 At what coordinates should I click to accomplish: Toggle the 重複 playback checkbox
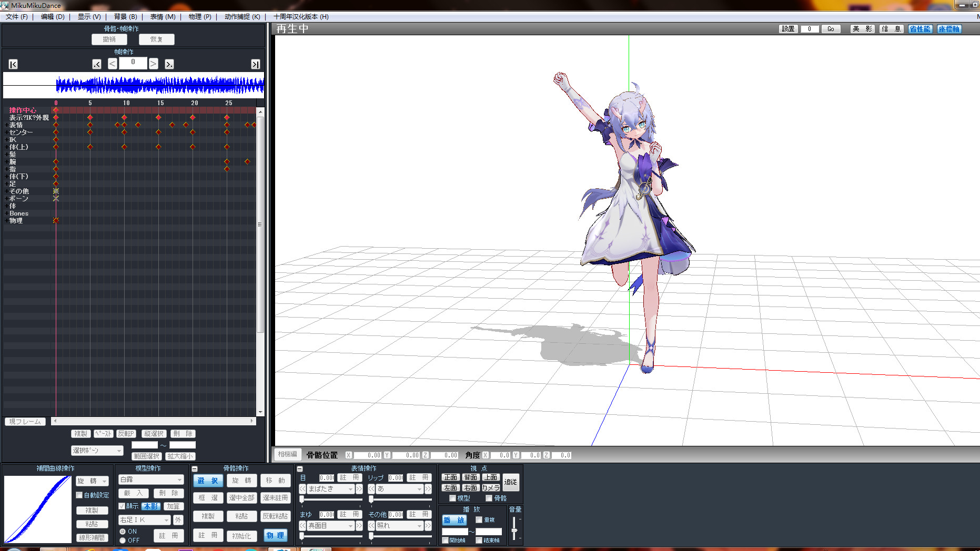point(479,519)
